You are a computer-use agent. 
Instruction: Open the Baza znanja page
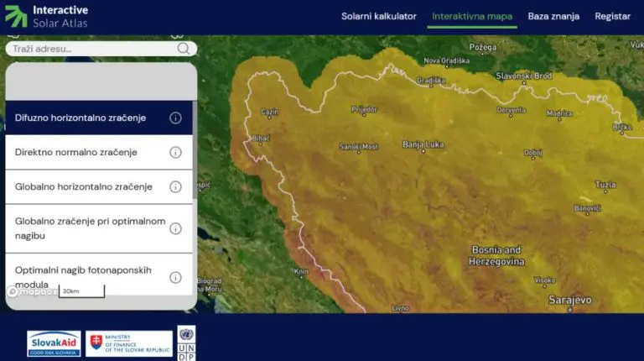(553, 17)
